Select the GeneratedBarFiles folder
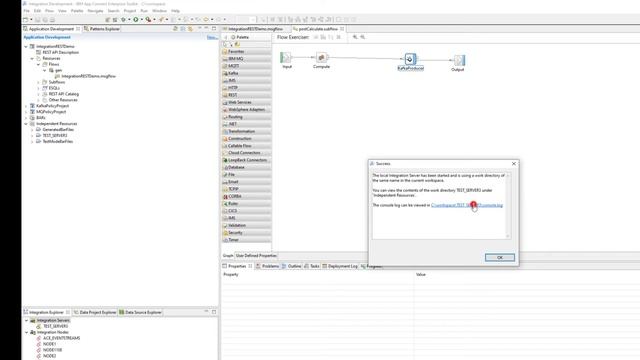Image resolution: width=640 pixels, height=360 pixels. click(x=55, y=130)
